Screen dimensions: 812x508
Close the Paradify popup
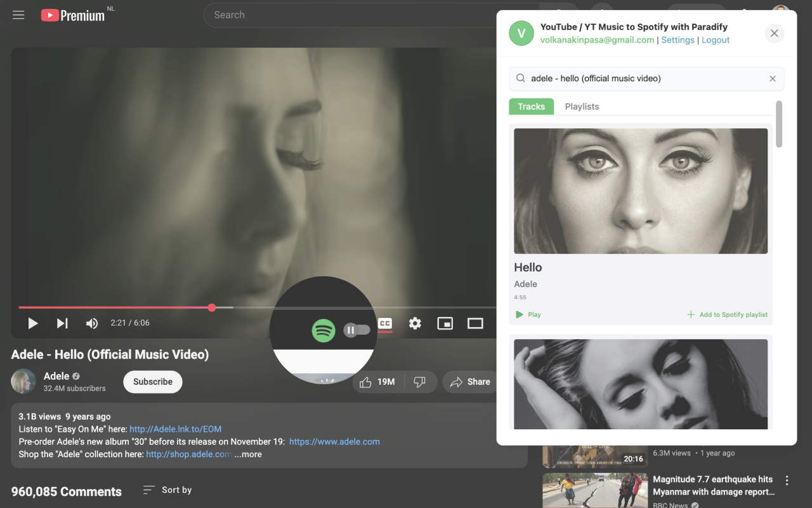774,33
